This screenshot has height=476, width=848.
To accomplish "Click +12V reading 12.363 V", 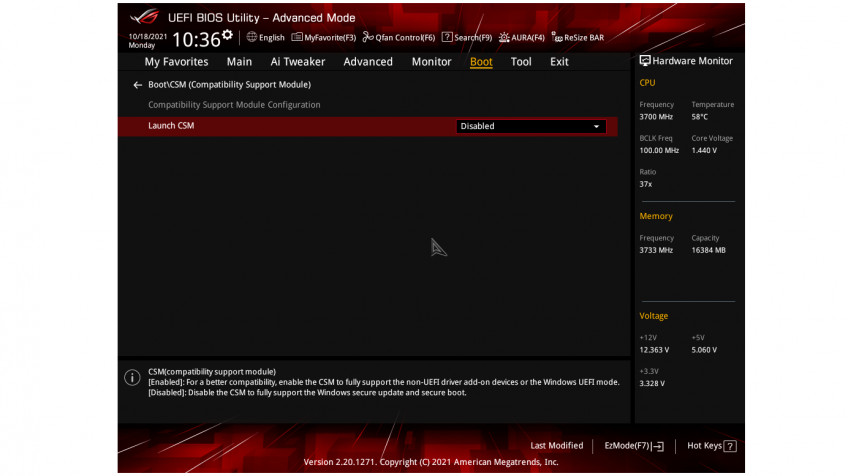I will (654, 350).
